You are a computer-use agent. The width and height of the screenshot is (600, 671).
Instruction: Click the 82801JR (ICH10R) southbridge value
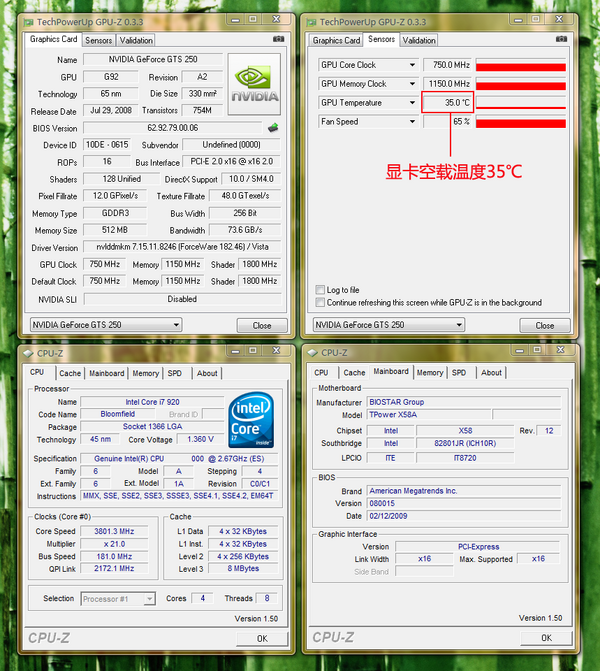465,443
